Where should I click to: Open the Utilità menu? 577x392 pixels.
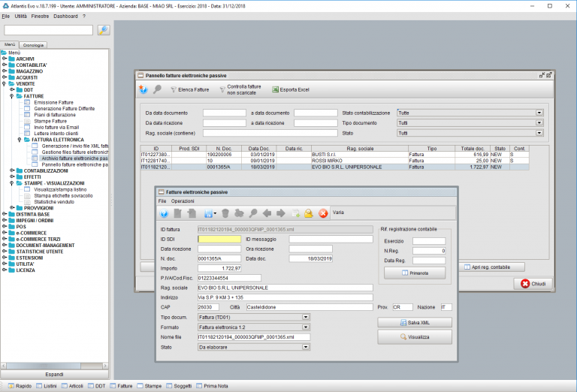[x=20, y=17]
